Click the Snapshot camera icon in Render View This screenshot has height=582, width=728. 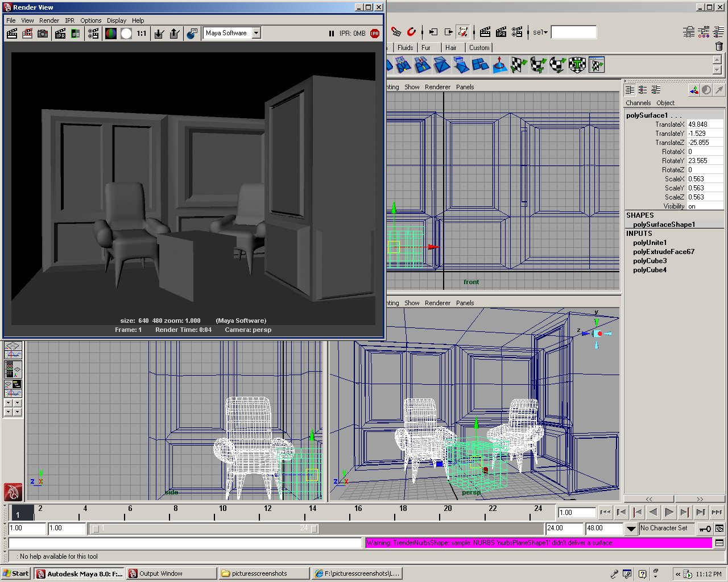coord(43,34)
